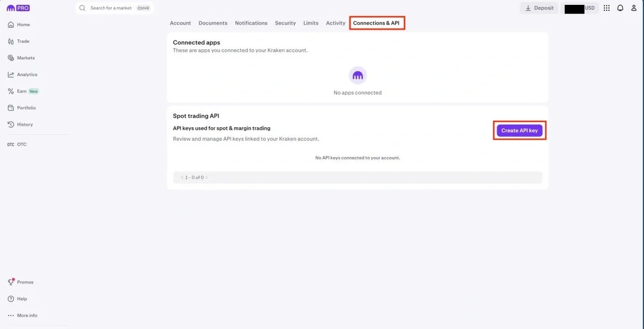
Task: Open the History clock icon
Action: click(11, 125)
